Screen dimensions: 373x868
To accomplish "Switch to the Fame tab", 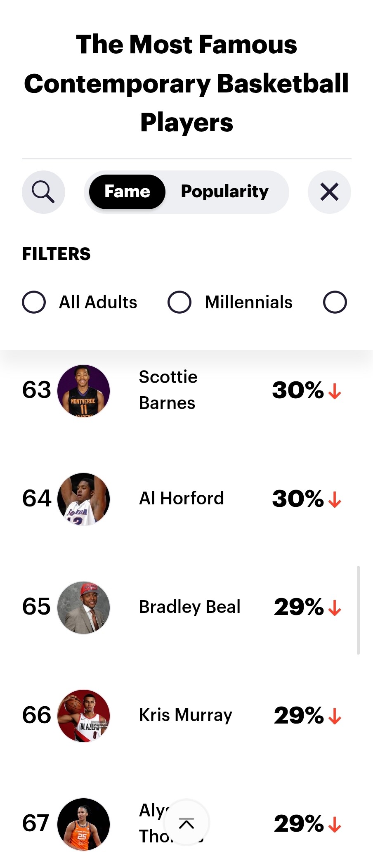I will (127, 192).
